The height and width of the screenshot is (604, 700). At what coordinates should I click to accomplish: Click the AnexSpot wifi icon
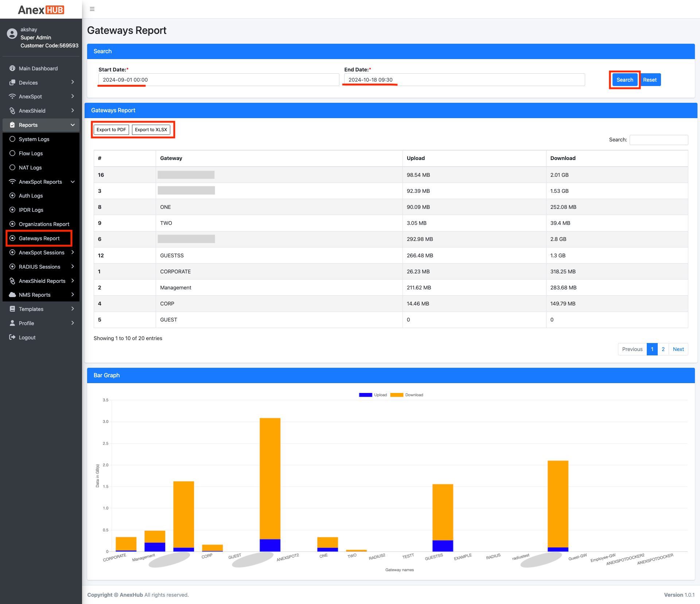click(12, 97)
